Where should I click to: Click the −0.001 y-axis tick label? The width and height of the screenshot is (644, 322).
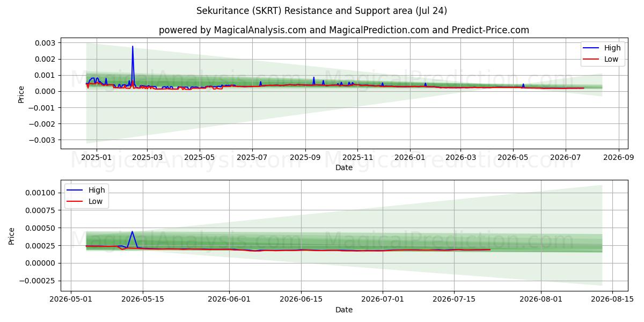pyautogui.click(x=41, y=108)
